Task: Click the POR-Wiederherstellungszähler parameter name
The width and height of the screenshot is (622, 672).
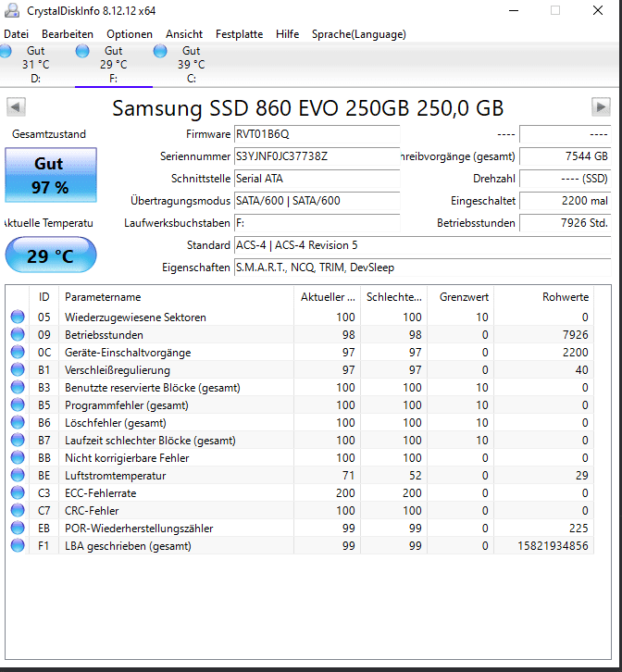Action: pyautogui.click(x=139, y=529)
